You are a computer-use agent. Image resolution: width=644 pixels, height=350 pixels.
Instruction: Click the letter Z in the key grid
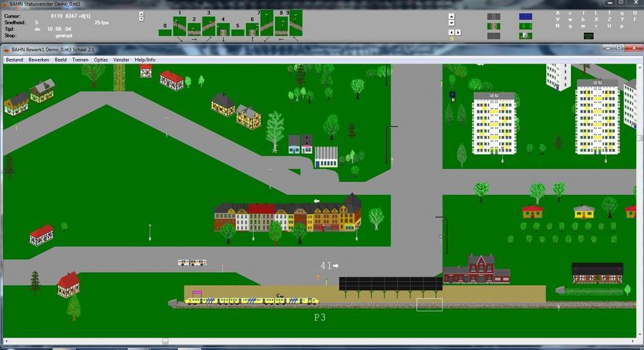608,19
